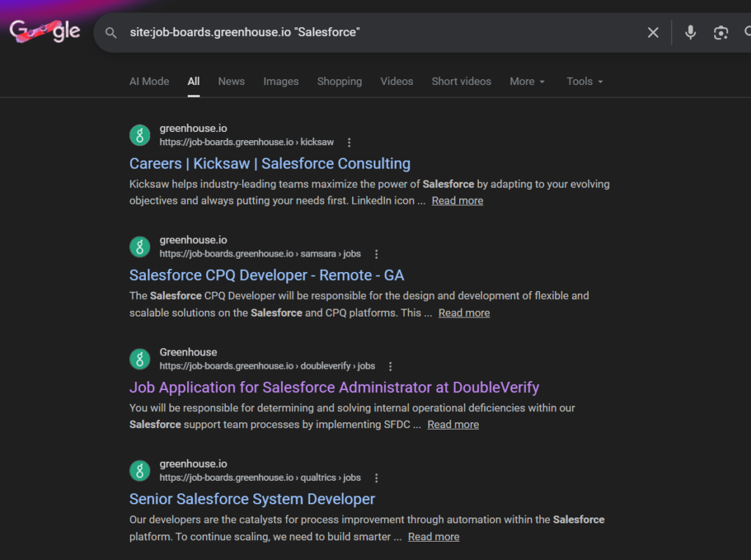751x560 pixels.
Task: Open Salesforce CPQ Developer - Remote - GA
Action: point(266,276)
